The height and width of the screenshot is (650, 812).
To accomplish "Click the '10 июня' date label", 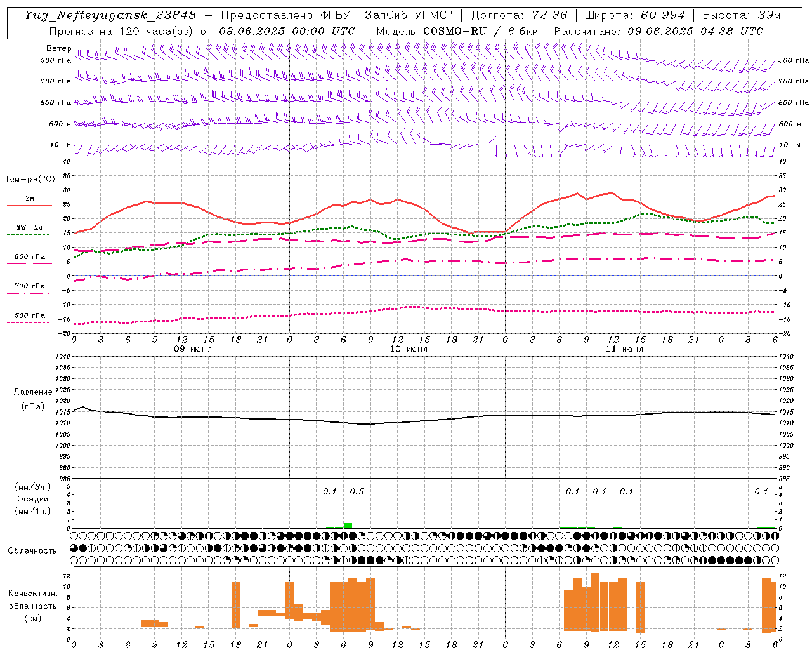I will click(409, 349).
